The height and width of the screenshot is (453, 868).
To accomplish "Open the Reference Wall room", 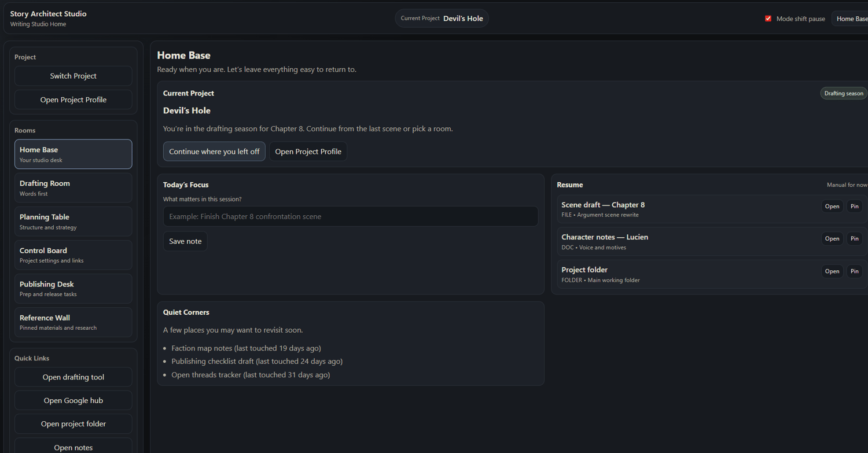I will pyautogui.click(x=73, y=322).
